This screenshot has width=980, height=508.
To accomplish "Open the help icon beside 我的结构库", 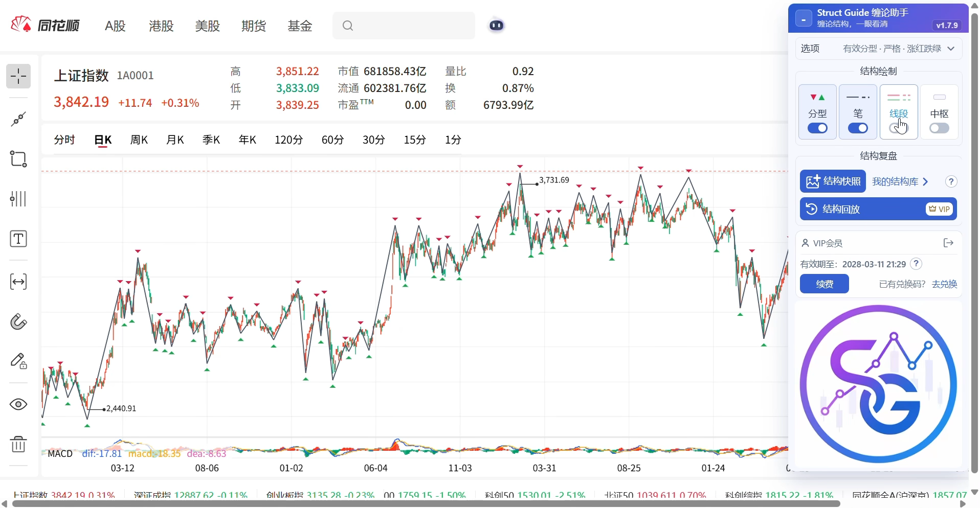I will (x=951, y=181).
